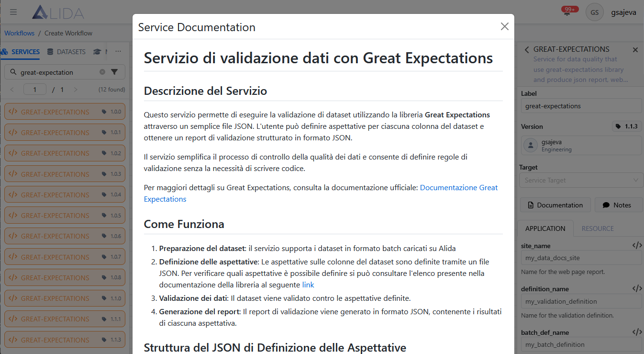Viewport: 644px width, 354px height.
Task: Edit the Label field great-expectations
Action: tap(581, 106)
